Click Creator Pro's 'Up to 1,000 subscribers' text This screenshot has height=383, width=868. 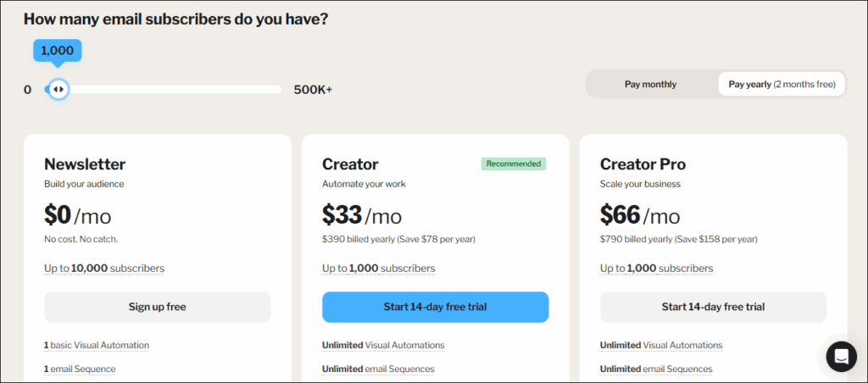click(x=656, y=269)
